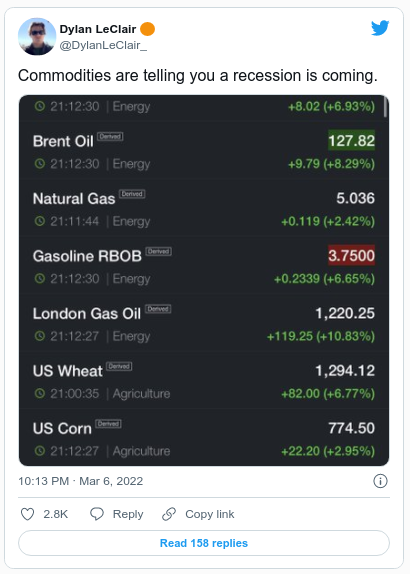
Task: Click the Dylan LeClair display name
Action: pyautogui.click(x=98, y=29)
